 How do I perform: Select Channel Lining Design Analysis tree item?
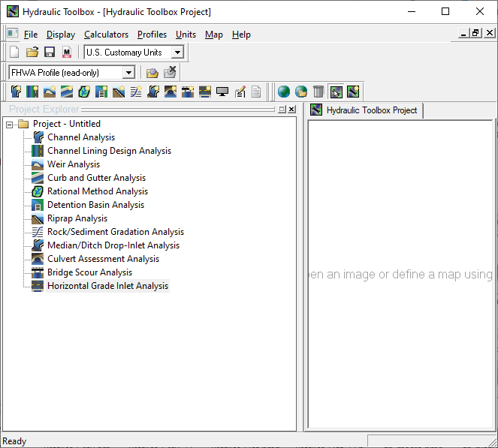(109, 151)
